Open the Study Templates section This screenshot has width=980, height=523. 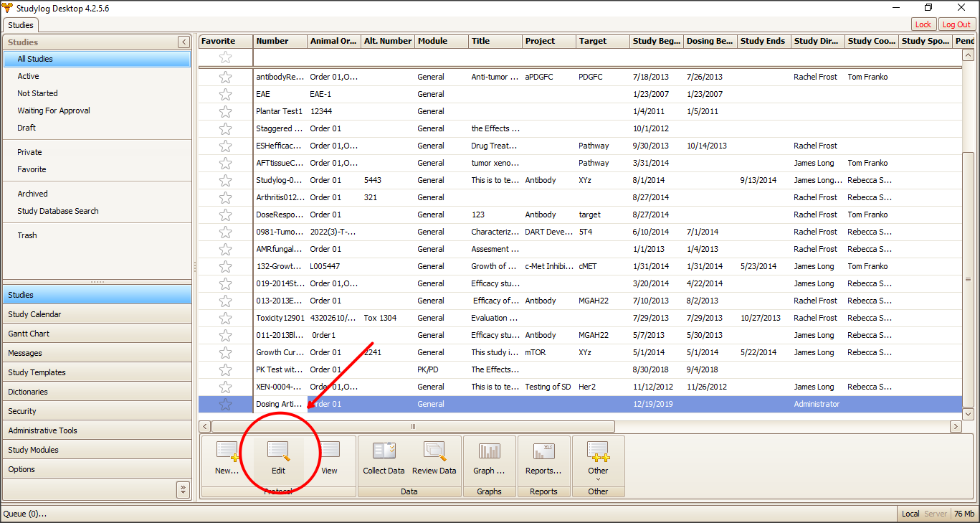(97, 372)
